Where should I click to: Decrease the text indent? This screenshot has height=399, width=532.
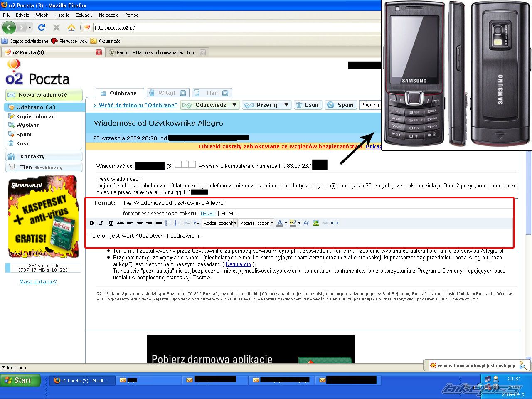click(x=187, y=223)
